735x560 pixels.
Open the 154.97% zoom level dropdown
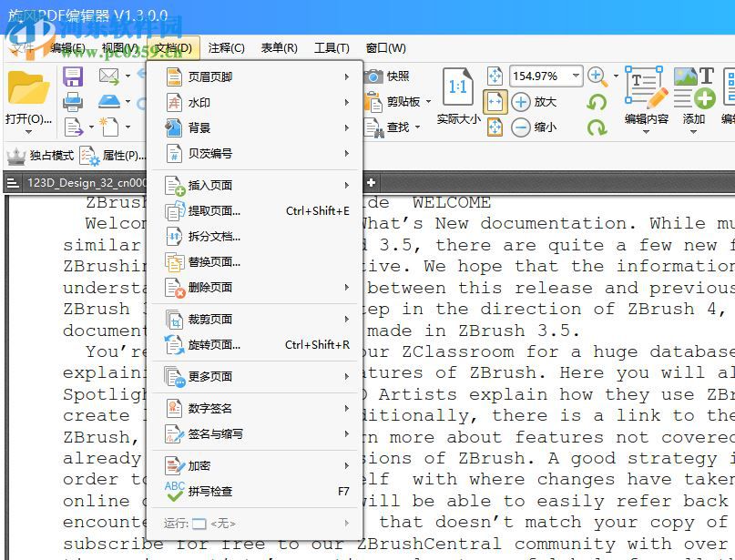(576, 76)
